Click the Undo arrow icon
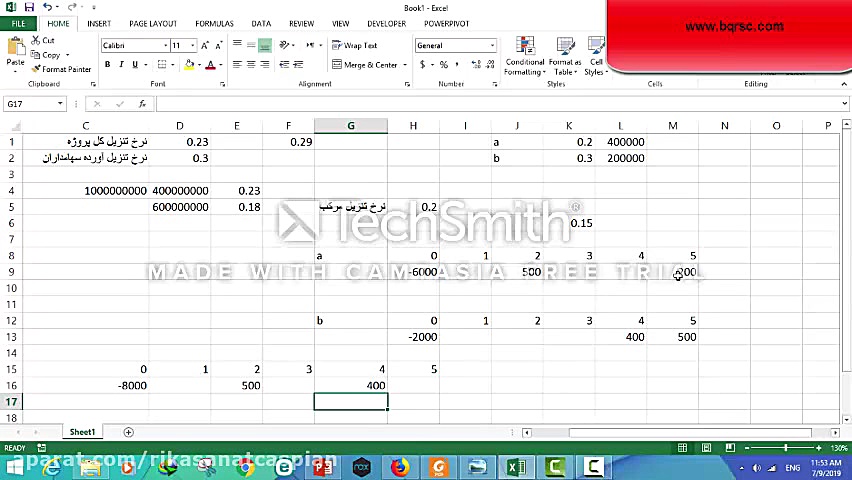The height and width of the screenshot is (480, 852). coord(48,7)
